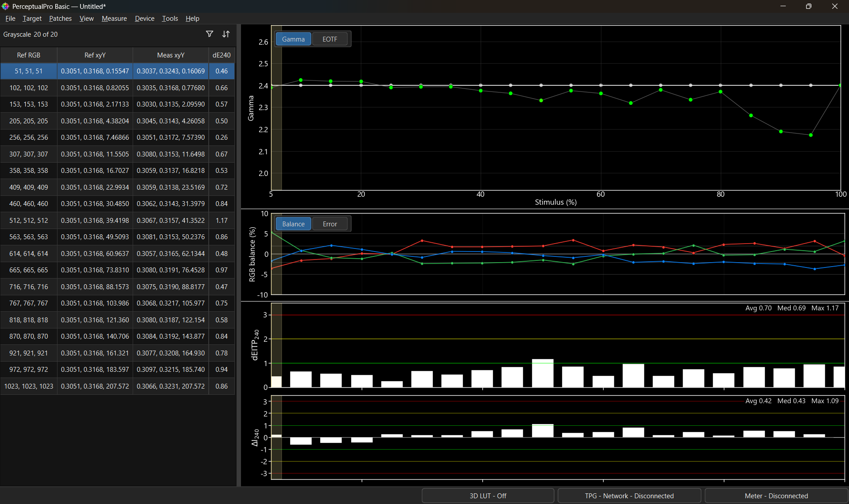Screen dimensions: 849x504
Task: Select the 512, 512, 512 patch row
Action: (x=118, y=221)
